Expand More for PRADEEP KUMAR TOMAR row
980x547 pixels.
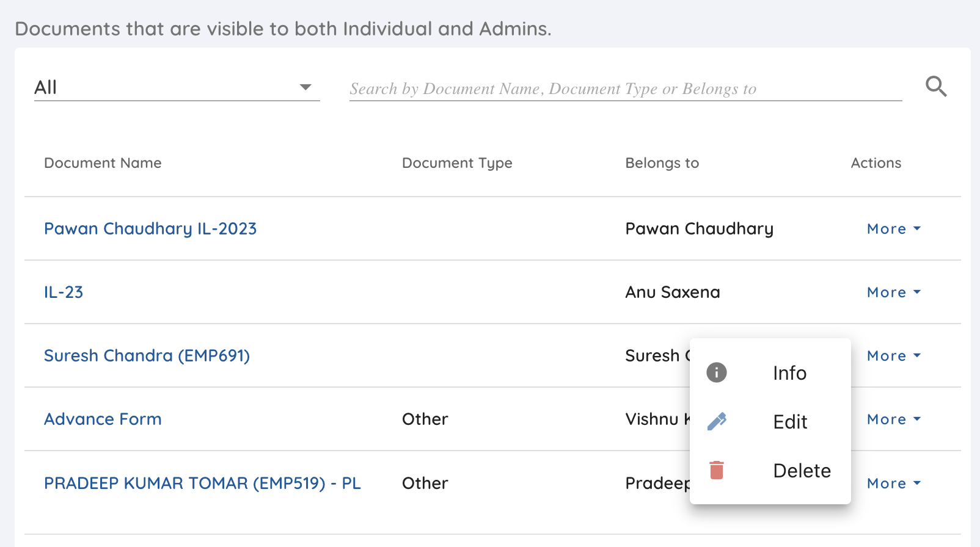tap(893, 484)
